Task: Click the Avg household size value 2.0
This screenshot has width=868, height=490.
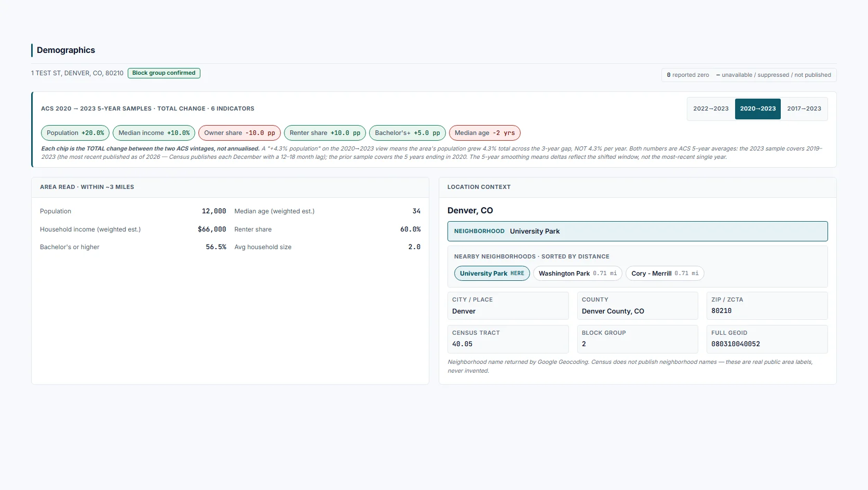Action: click(414, 247)
